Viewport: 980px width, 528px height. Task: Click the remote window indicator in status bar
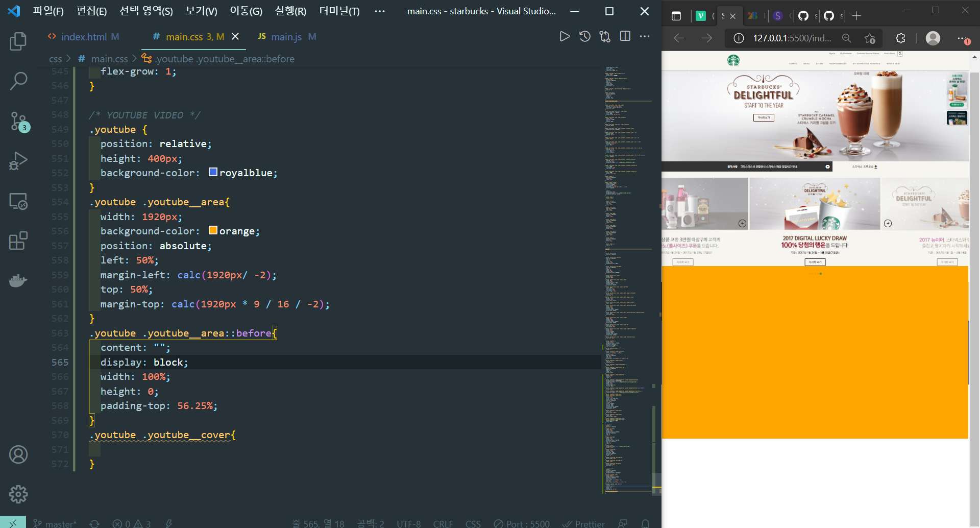click(x=13, y=522)
